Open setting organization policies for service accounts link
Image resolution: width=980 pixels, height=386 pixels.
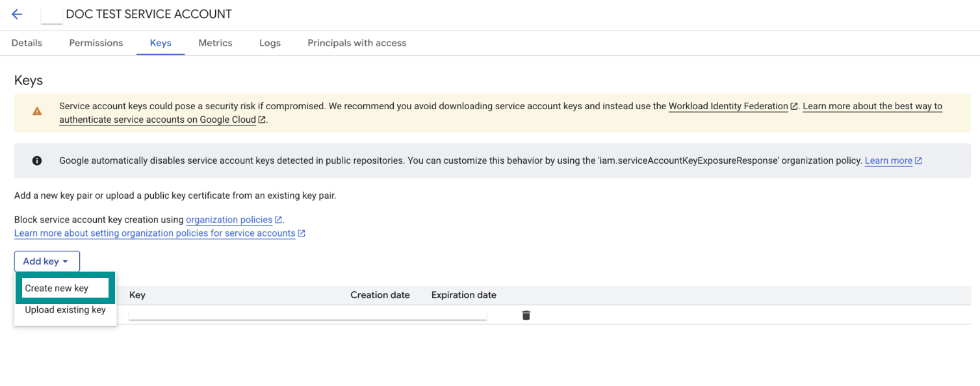coord(155,233)
